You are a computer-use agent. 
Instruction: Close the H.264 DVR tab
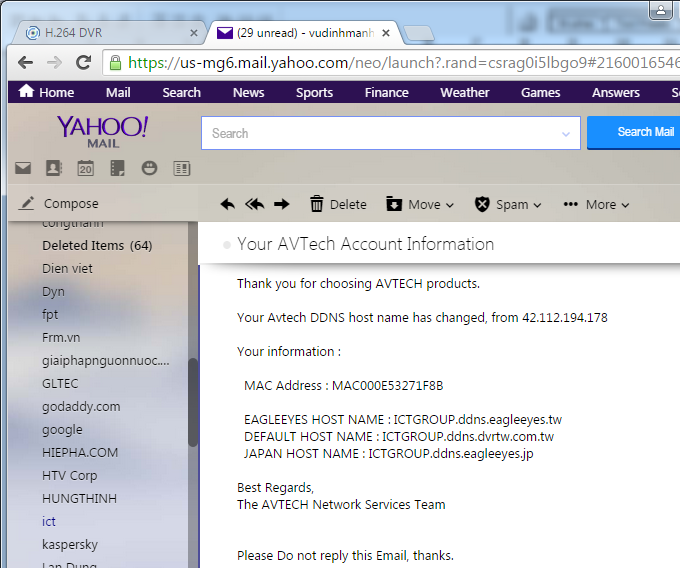coord(194,33)
